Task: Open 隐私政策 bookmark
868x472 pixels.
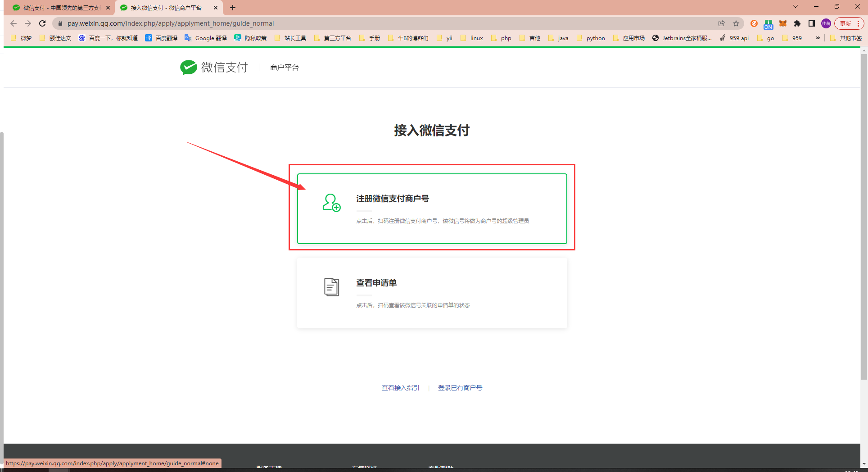Action: point(250,38)
